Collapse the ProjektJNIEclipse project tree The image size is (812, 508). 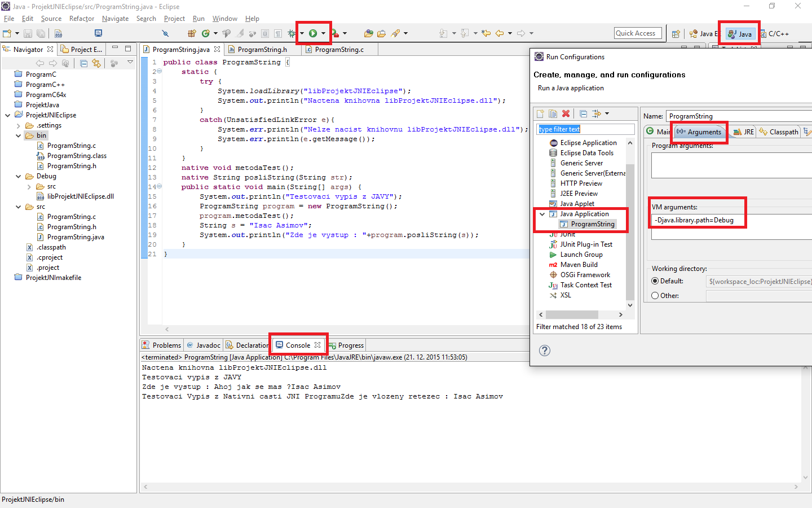(x=7, y=115)
